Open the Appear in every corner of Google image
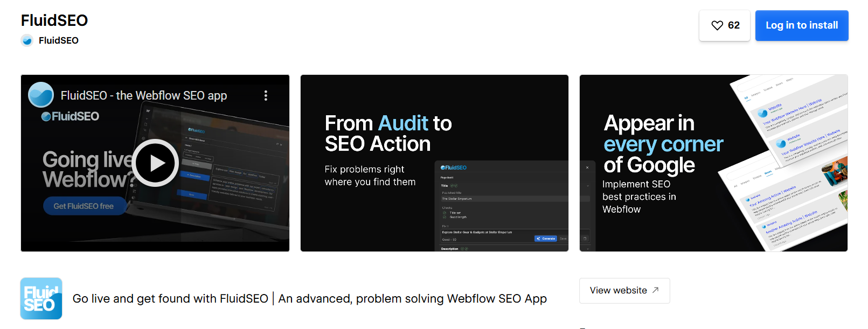The width and height of the screenshot is (868, 329). click(x=713, y=163)
